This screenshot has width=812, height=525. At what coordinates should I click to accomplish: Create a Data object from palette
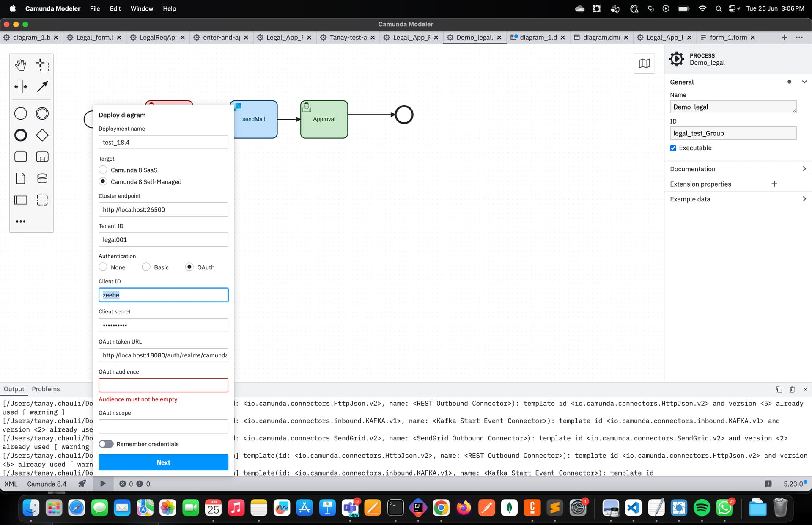tap(20, 179)
